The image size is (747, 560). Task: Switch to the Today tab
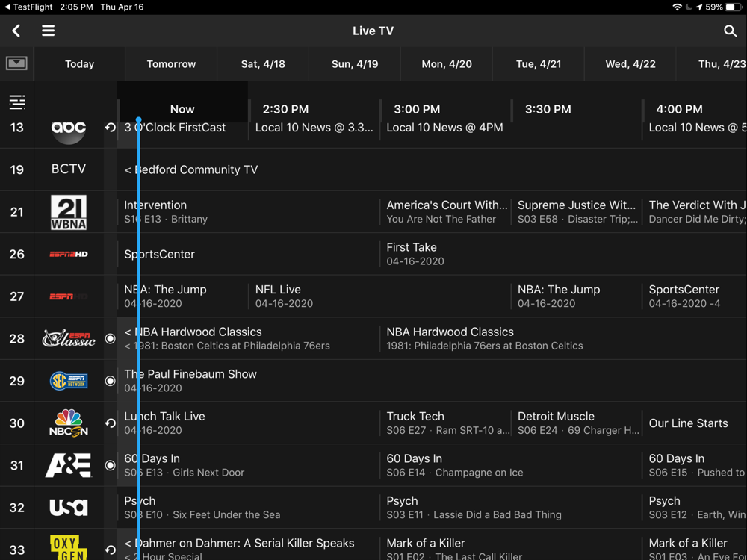(x=80, y=64)
